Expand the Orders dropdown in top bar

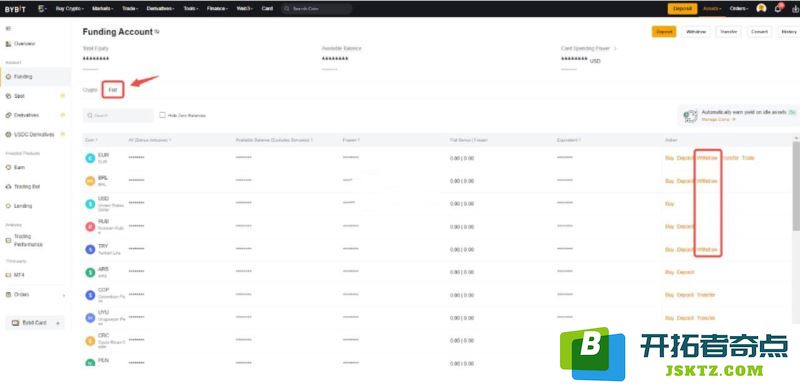739,9
